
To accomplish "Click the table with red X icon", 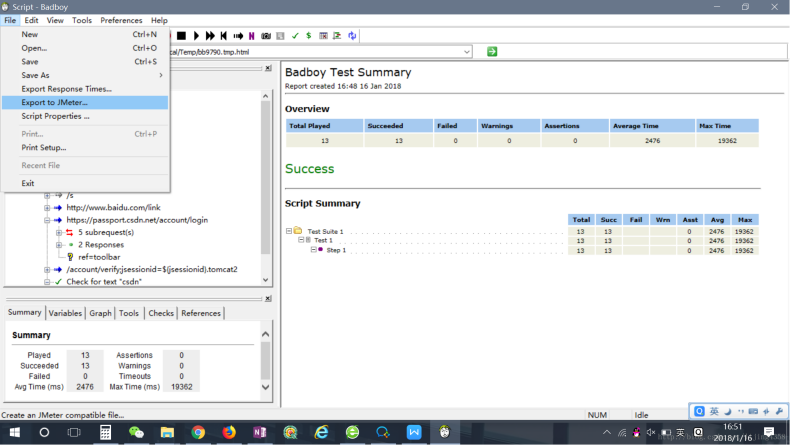I will pyautogui.click(x=323, y=36).
